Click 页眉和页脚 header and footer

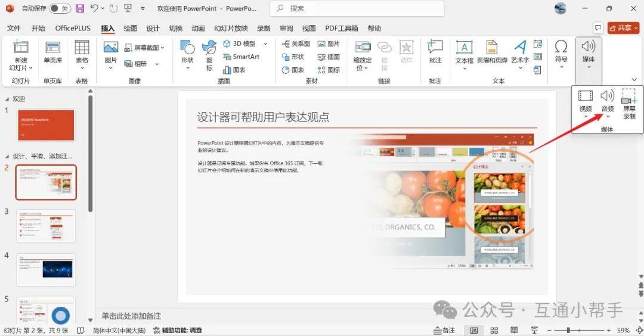491,52
